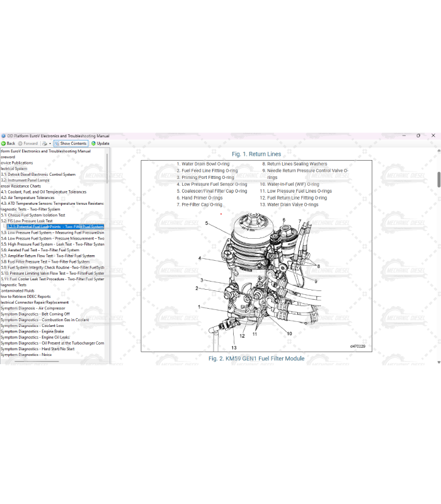Select Potential Fuel Leak Points tree item

coord(55,226)
